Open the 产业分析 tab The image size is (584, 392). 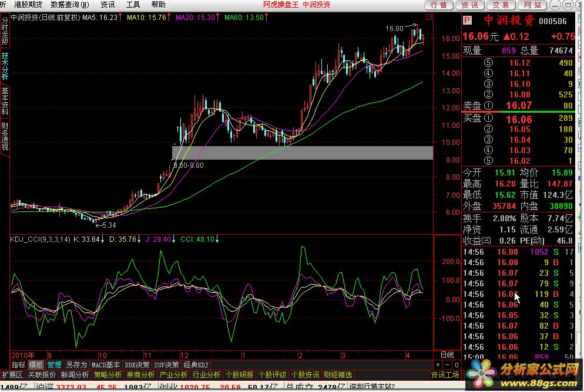pos(173,374)
